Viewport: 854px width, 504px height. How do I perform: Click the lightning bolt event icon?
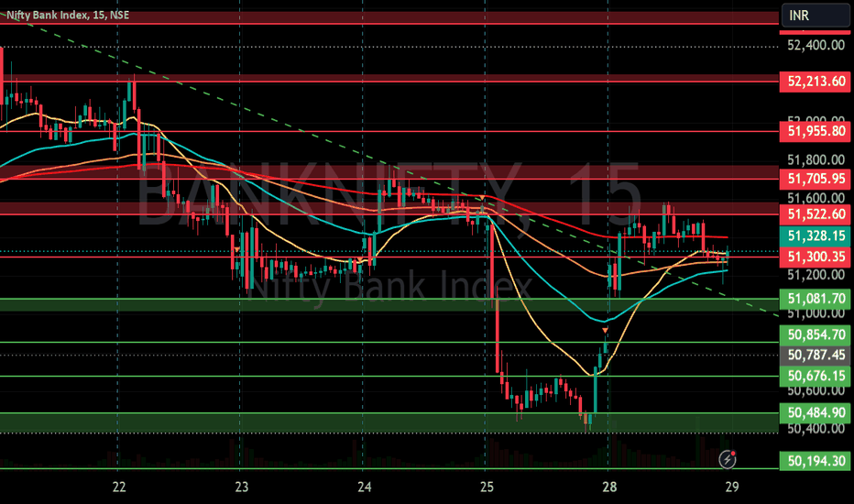pos(728,459)
